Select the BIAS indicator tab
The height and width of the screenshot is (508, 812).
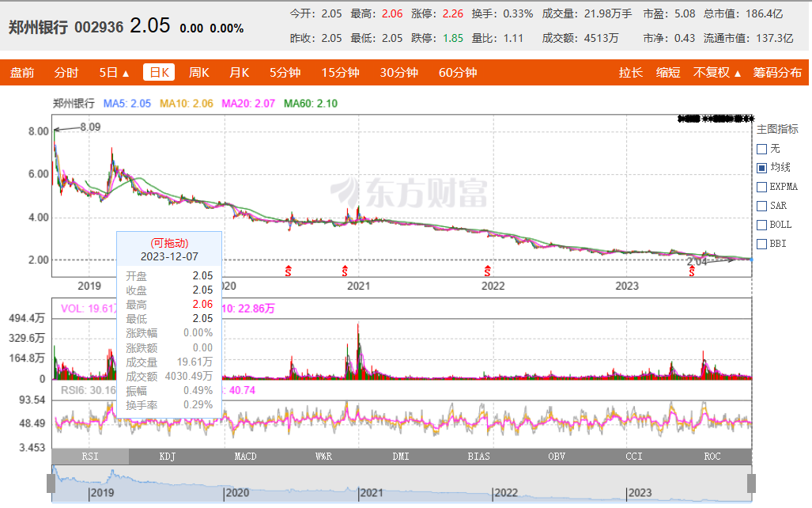pos(478,456)
